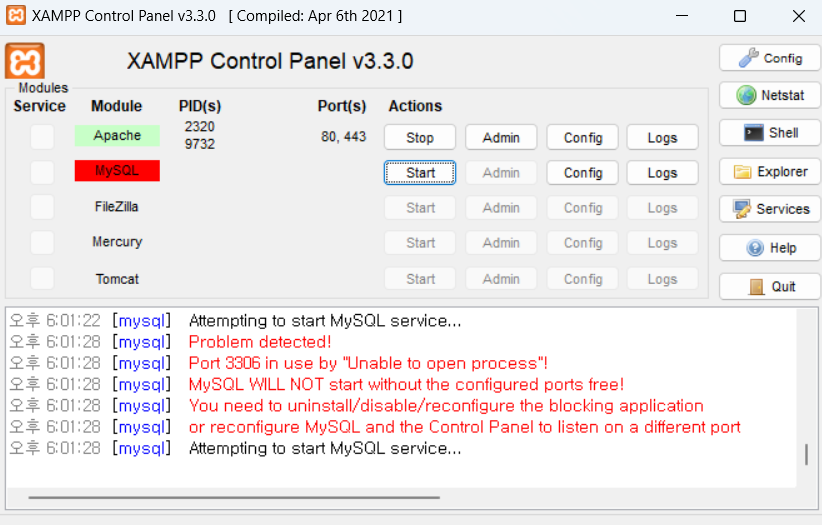Viewport: 822px width, 525px height.
Task: Click FileZilla Admin button
Action: [x=501, y=208]
